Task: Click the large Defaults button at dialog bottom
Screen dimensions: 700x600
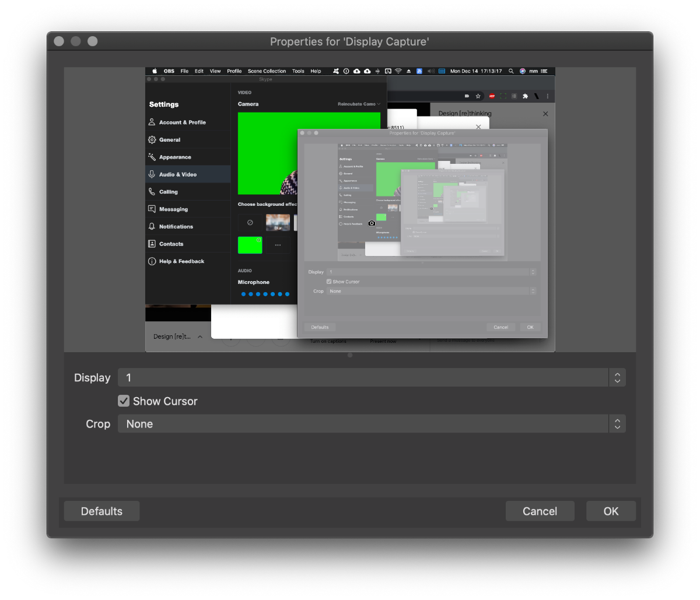Action: (x=101, y=511)
